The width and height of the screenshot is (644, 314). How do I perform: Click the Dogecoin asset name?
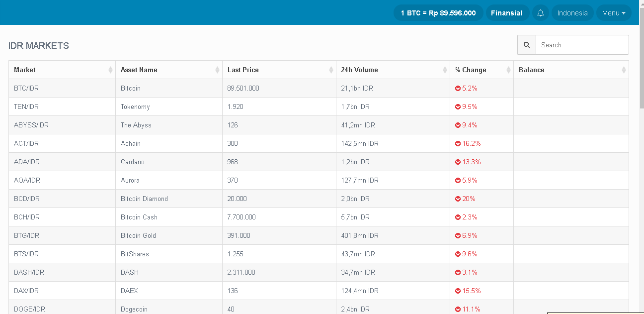[x=134, y=309]
